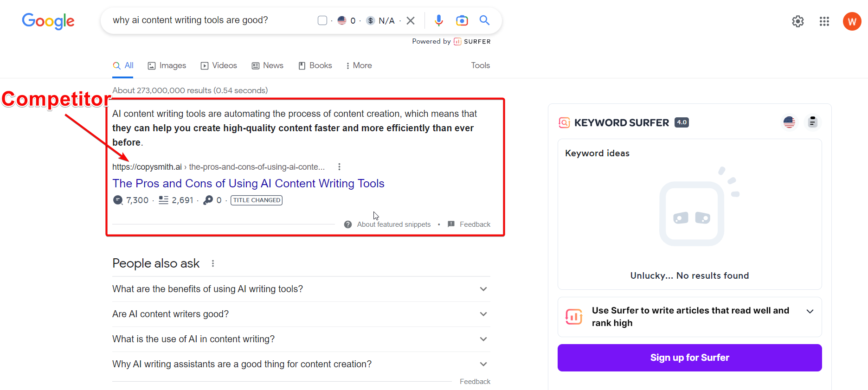Expand use of AI in content writing question
Viewport: 868px width, 390px height.
[x=301, y=339]
